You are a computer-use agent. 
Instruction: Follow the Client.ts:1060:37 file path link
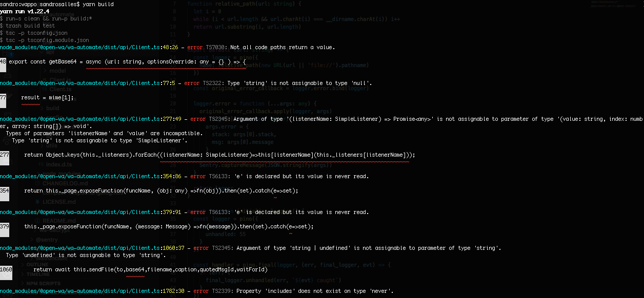click(x=92, y=248)
